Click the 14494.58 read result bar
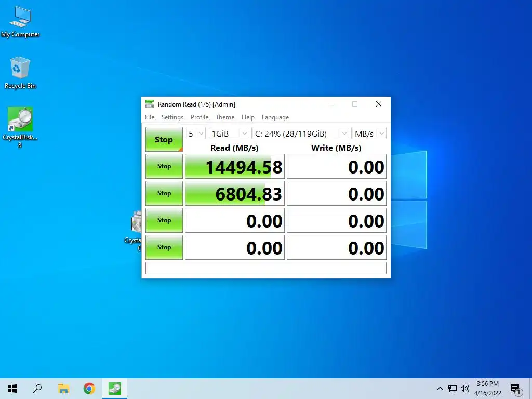The image size is (532, 399). point(235,166)
